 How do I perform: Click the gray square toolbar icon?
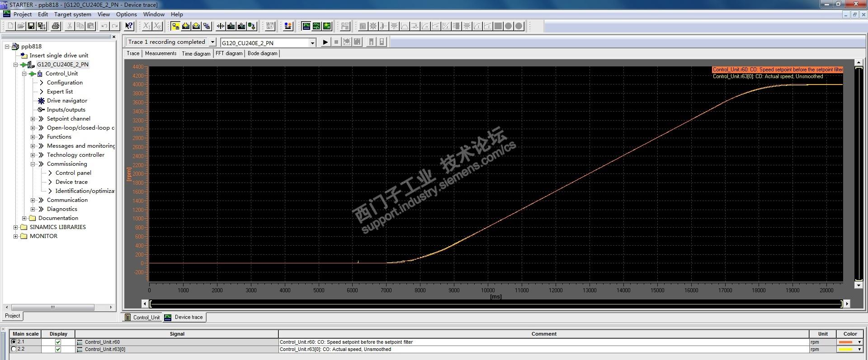click(x=498, y=26)
